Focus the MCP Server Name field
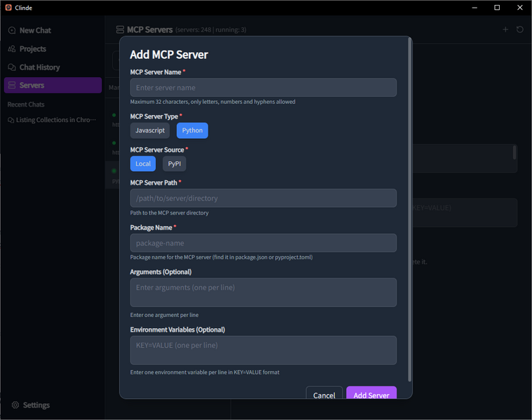 (x=263, y=88)
